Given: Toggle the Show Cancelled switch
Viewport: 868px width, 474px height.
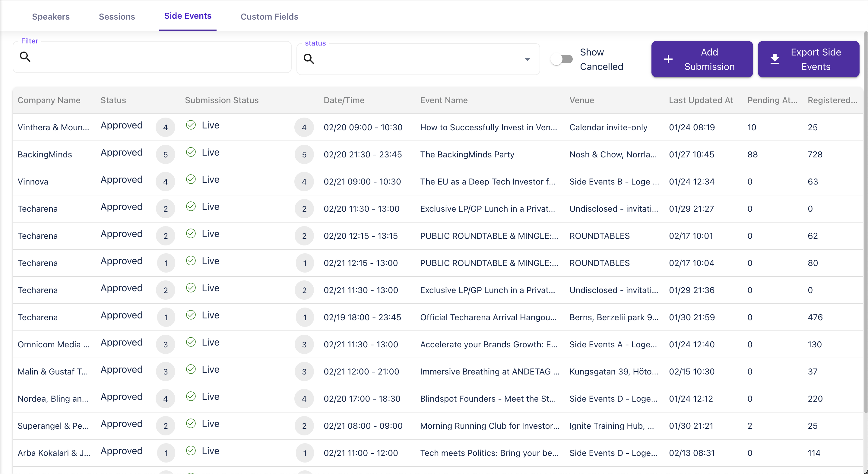Looking at the screenshot, I should click(x=562, y=59).
